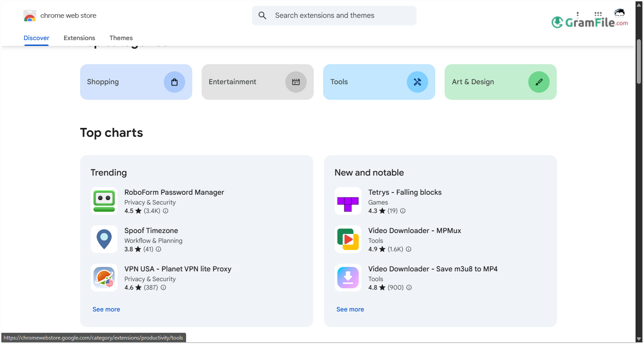Open the Shopping category card
The width and height of the screenshot is (644, 344).
(x=136, y=82)
